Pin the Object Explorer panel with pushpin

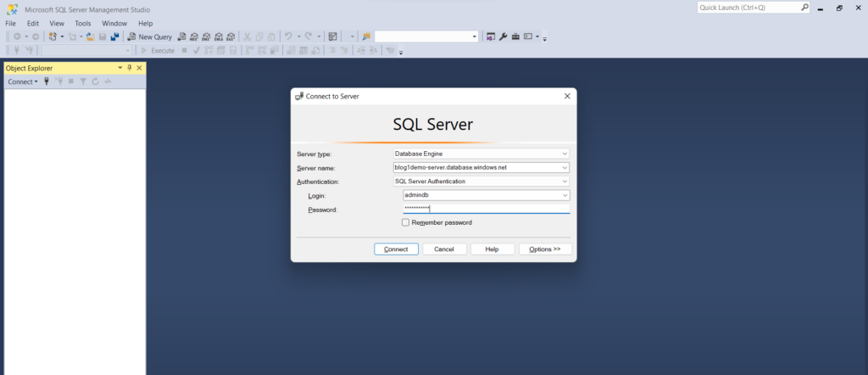[130, 68]
